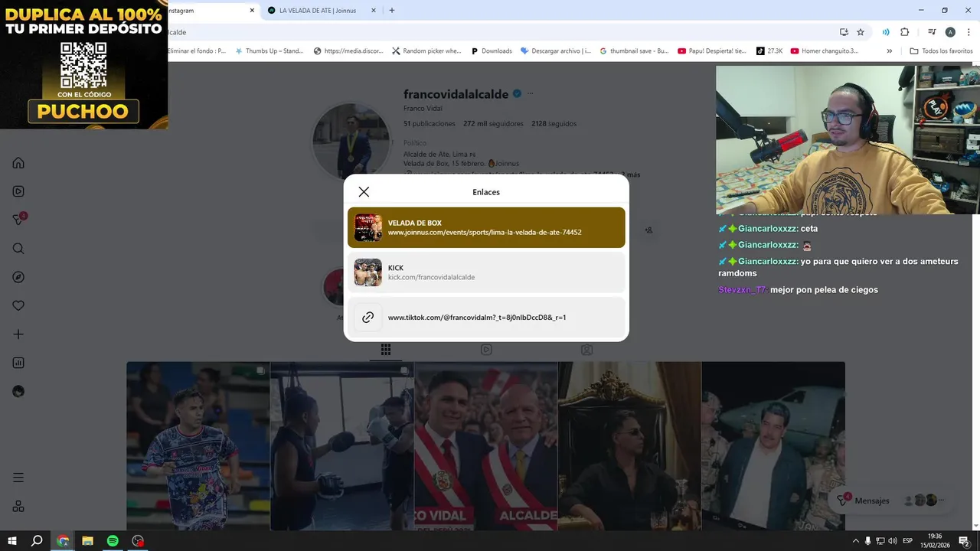This screenshot has height=551, width=980.
Task: Open Downloads bookmark
Action: coord(491,51)
